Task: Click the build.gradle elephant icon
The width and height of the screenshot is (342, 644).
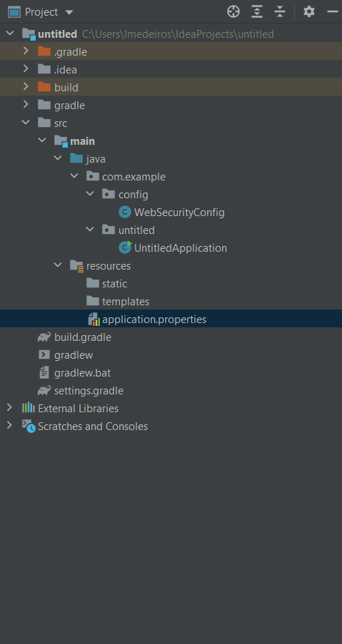Action: (x=44, y=337)
